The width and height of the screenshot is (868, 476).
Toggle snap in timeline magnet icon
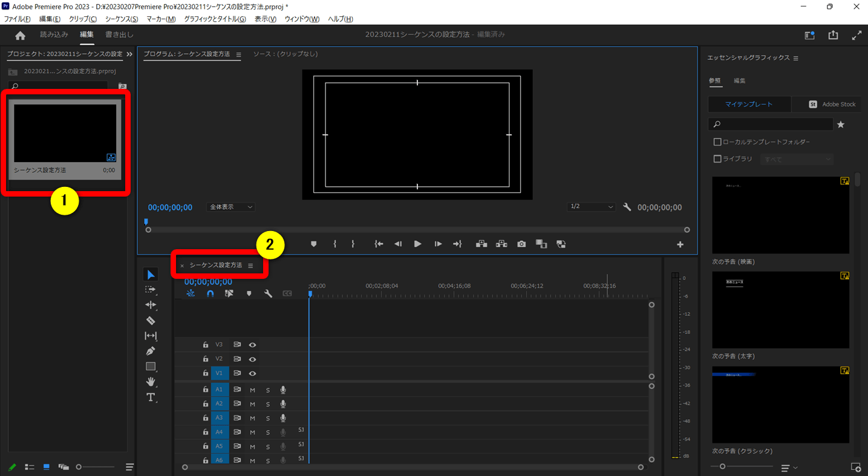pos(210,293)
